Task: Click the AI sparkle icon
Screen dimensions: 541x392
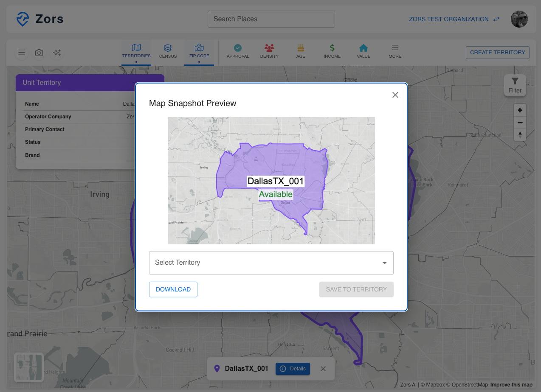Action: coord(57,53)
